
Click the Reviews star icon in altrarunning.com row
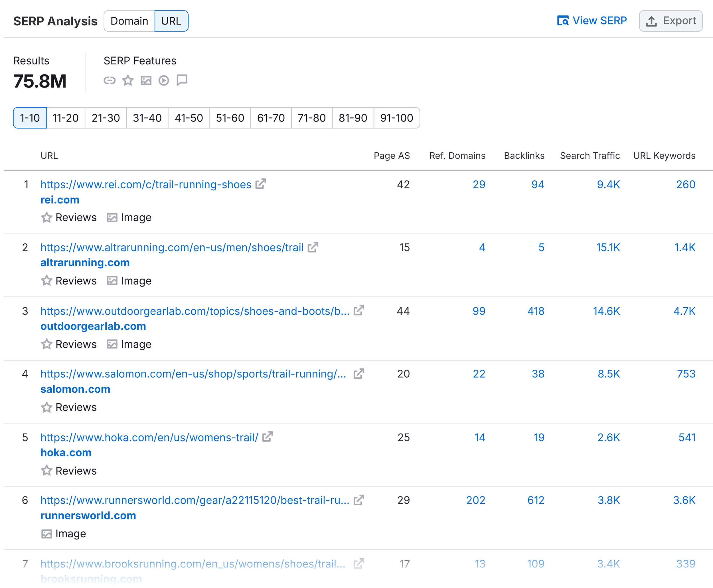tap(46, 281)
